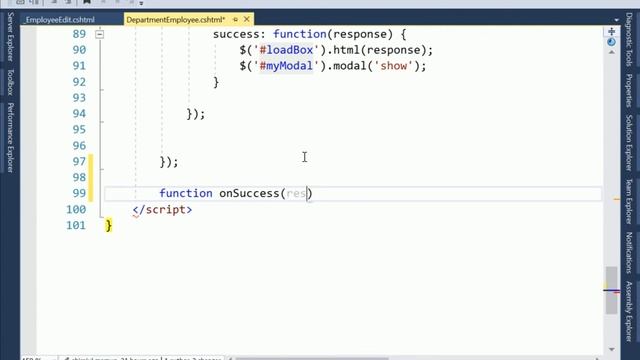Click the vertical scrollbar thumb
This screenshot has width=640, height=360.
coord(611,290)
